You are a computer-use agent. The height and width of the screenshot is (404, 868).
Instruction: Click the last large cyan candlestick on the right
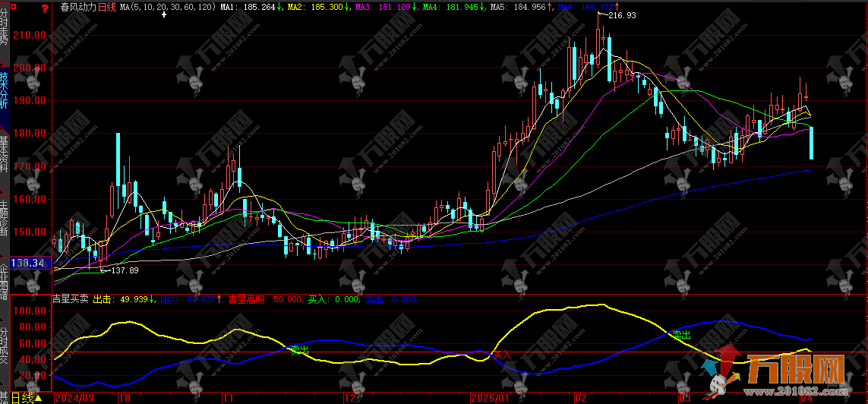812,143
